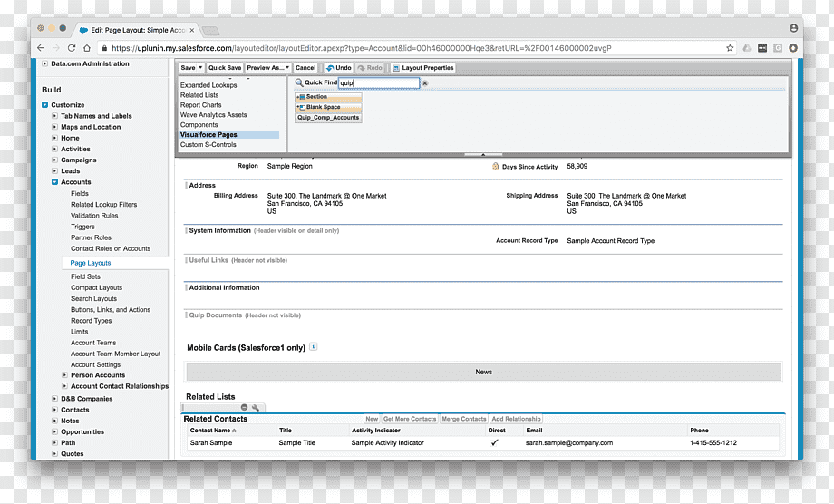This screenshot has height=504, width=834.
Task: Click the Quick Find input field
Action: point(379,82)
